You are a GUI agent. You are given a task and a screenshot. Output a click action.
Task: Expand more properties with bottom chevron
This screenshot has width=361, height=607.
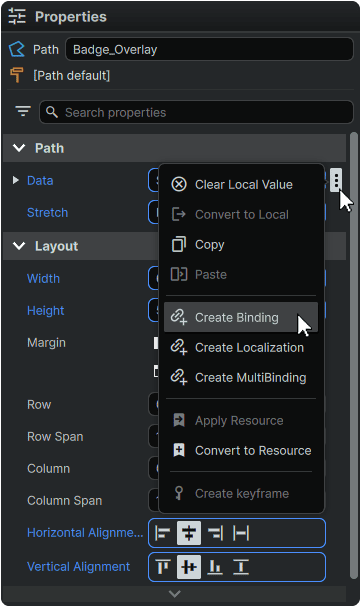click(175, 593)
